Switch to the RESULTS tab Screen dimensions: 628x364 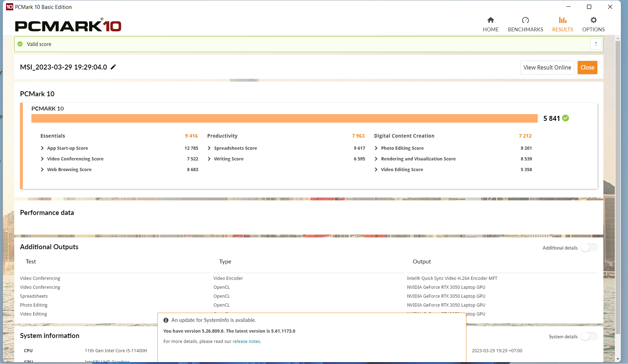pyautogui.click(x=563, y=25)
